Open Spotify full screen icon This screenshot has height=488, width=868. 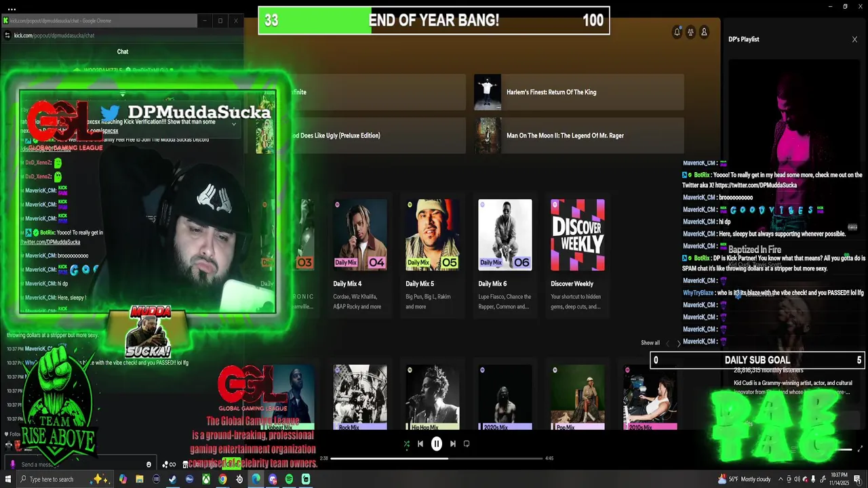click(861, 449)
